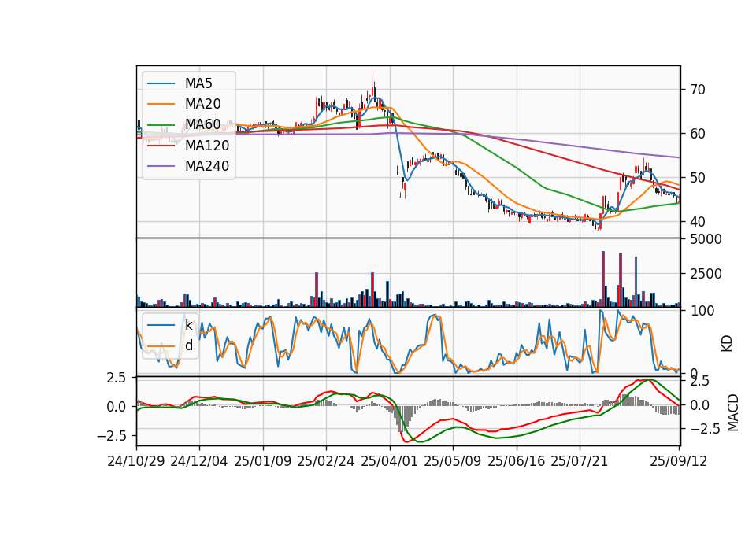Click the 24/10/29 date tick label
The width and height of the screenshot is (756, 543).
coord(136,462)
